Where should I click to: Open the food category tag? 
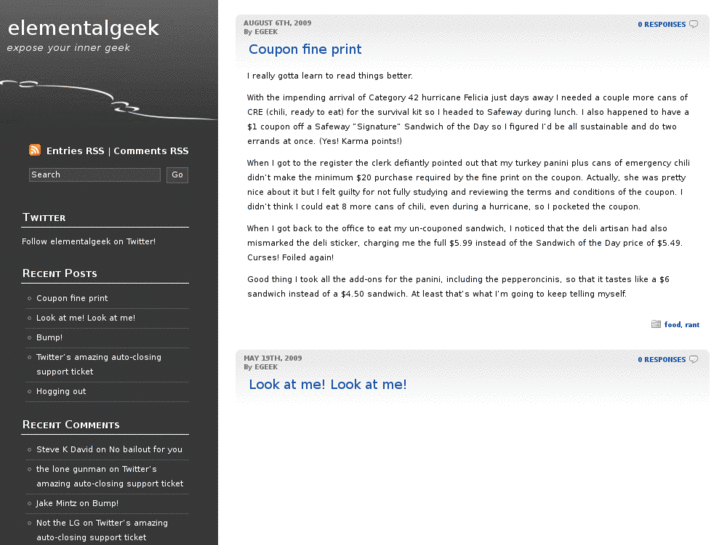[x=672, y=324]
